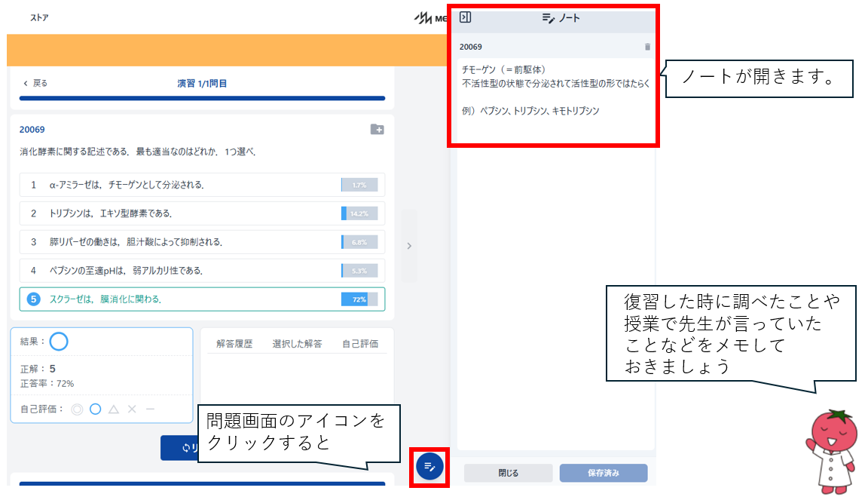Click the 解答履歴 column header
Viewport: 868px width, 503px height.
tap(234, 344)
